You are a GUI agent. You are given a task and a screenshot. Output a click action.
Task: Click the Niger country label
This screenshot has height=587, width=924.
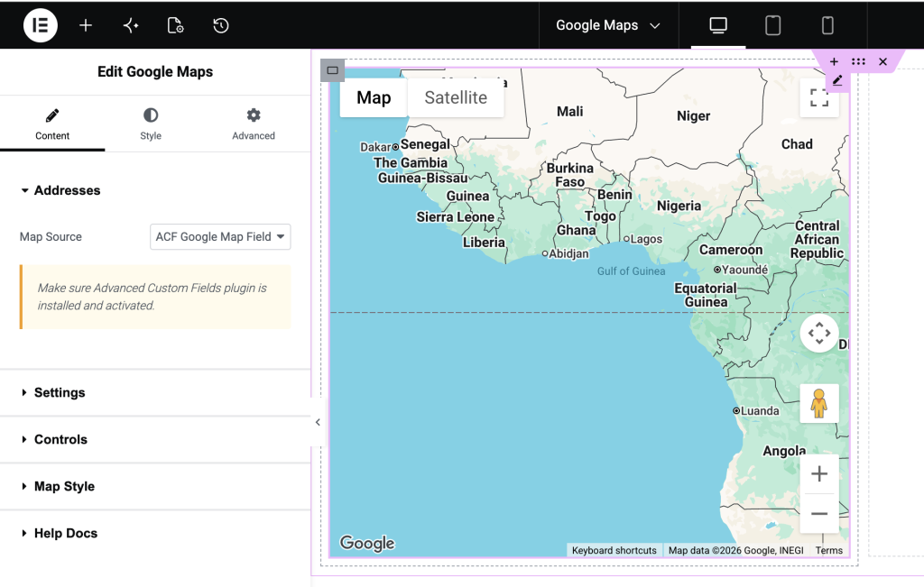tap(694, 116)
